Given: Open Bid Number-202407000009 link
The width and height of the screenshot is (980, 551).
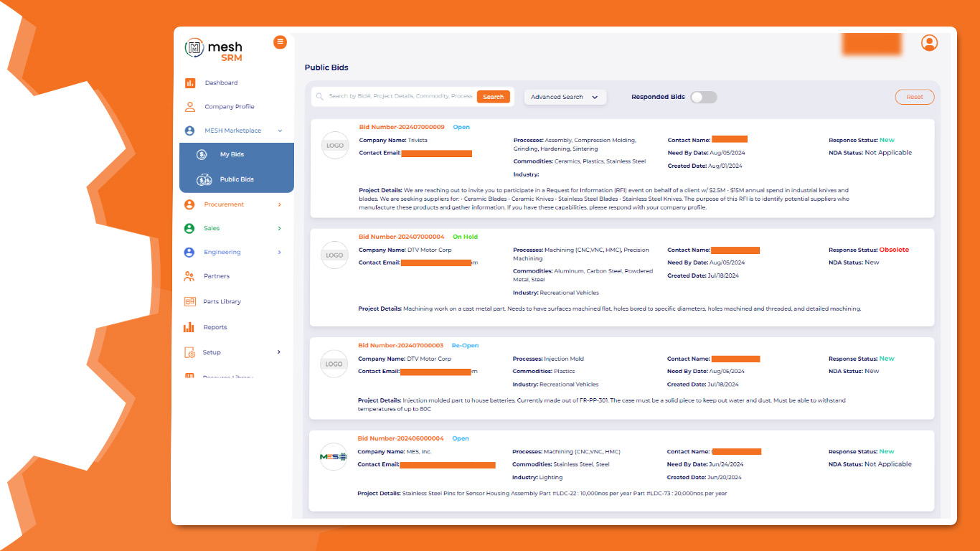Looking at the screenshot, I should (x=402, y=127).
